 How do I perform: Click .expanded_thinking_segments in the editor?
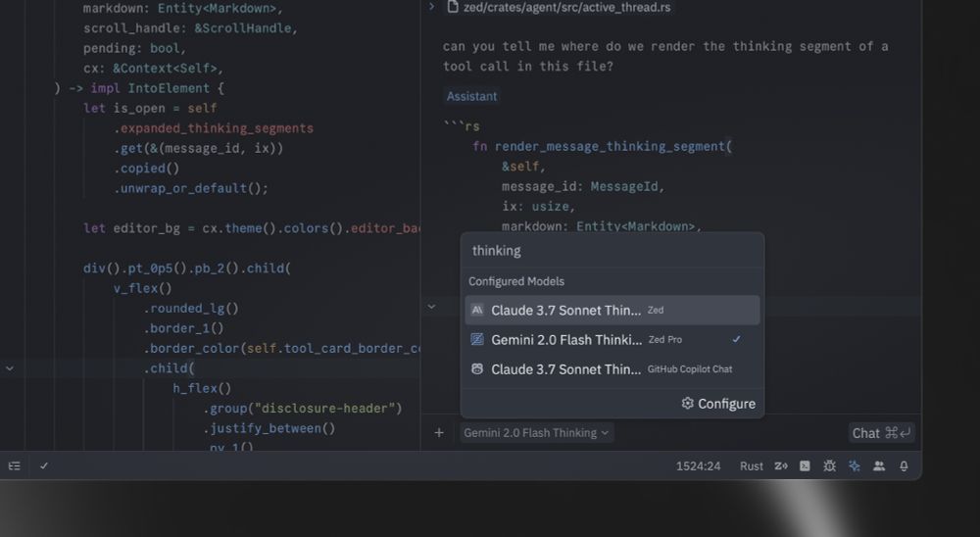(x=213, y=128)
